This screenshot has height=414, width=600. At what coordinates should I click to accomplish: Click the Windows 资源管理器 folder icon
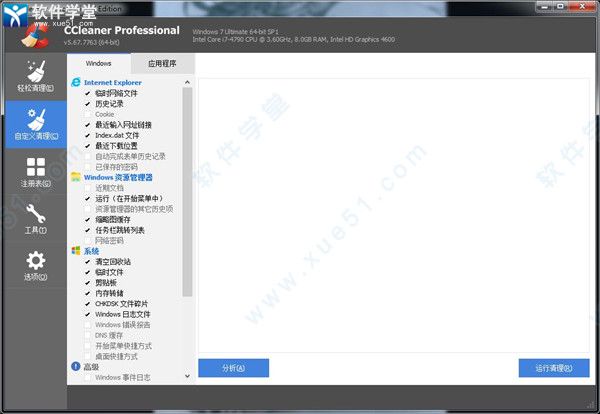coord(76,177)
